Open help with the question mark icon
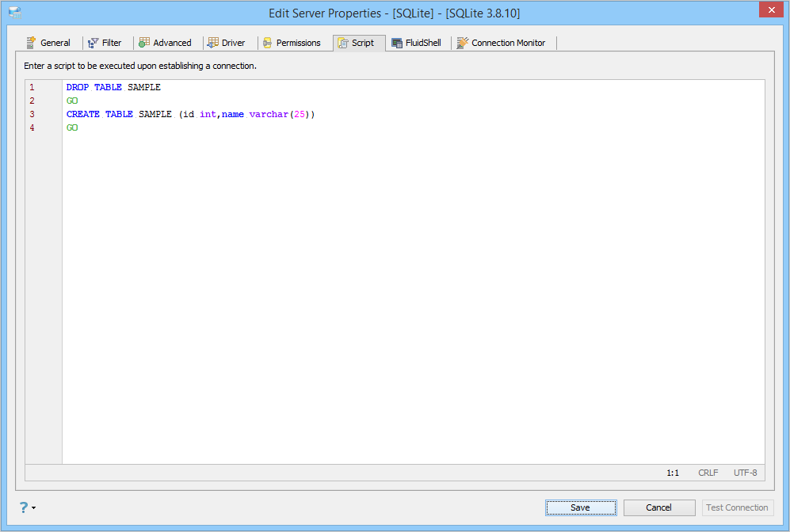The width and height of the screenshot is (790, 532). [x=24, y=507]
